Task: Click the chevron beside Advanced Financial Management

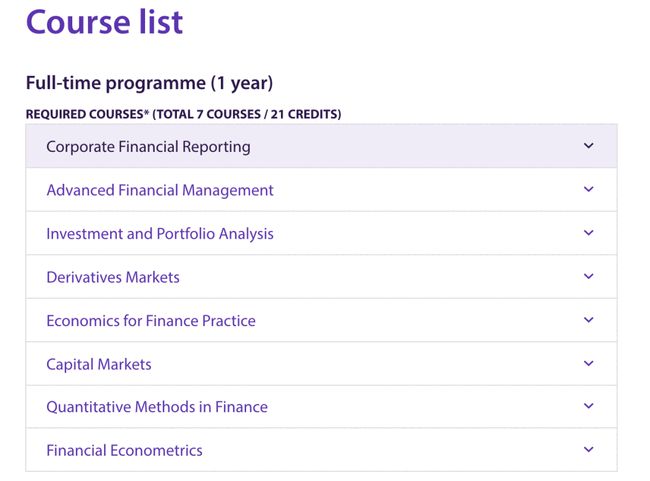Action: (x=588, y=190)
